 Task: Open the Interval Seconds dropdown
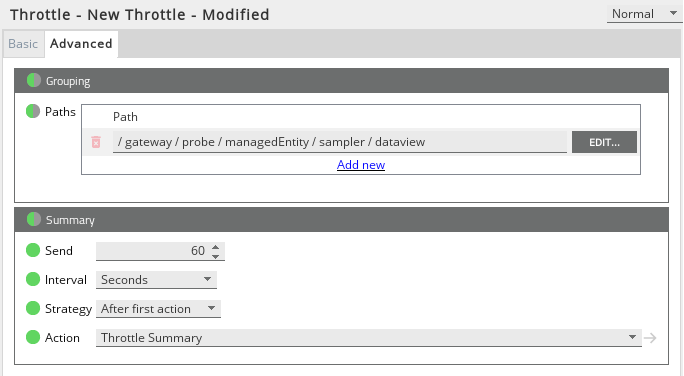[x=156, y=280]
